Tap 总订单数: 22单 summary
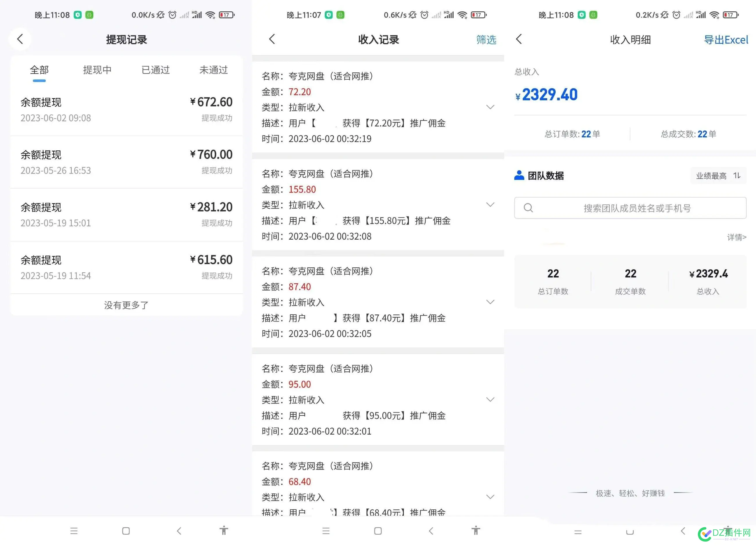This screenshot has width=756, height=546. (572, 134)
